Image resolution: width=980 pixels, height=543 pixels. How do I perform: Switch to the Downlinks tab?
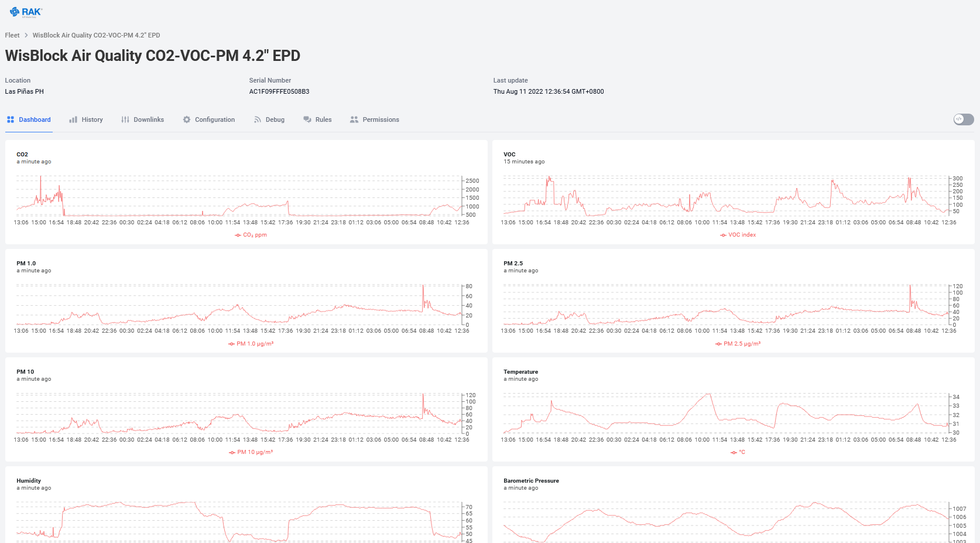click(143, 119)
